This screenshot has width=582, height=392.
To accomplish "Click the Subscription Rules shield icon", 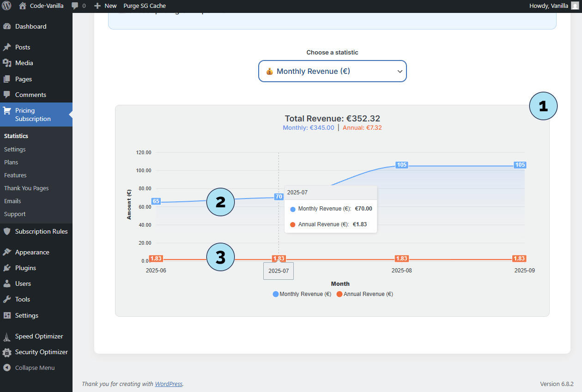I will [x=7, y=231].
